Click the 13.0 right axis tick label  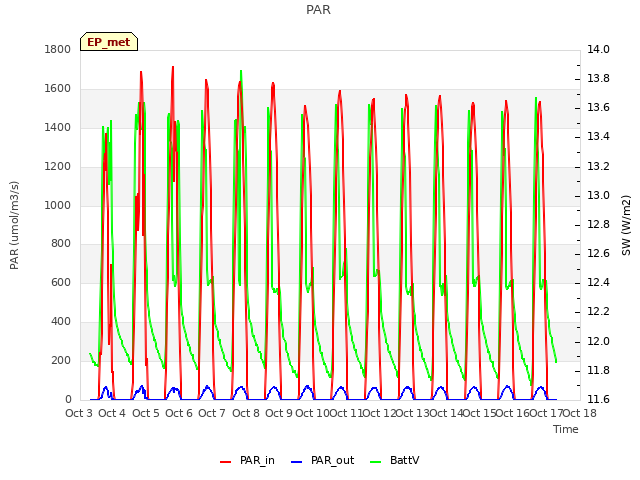point(598,196)
